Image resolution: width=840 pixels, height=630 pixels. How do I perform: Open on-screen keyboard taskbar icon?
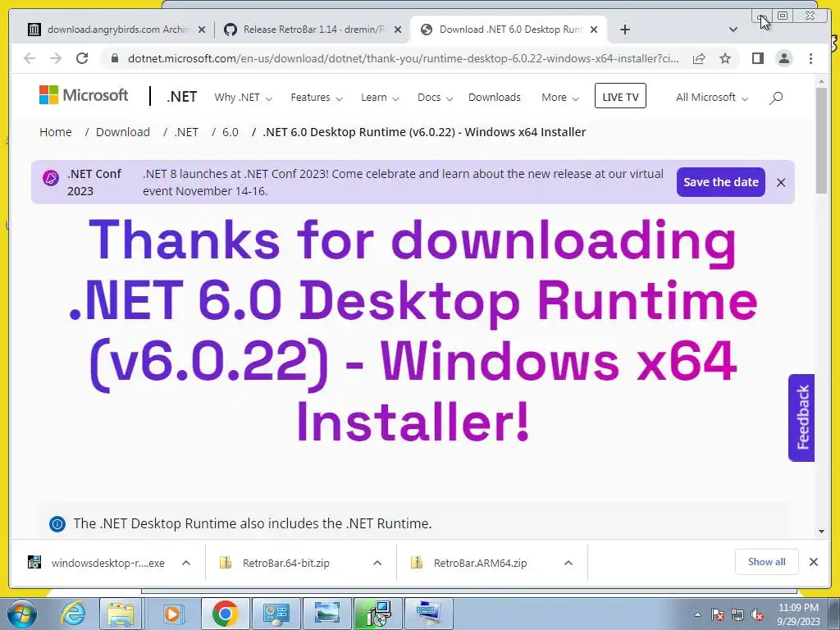pyautogui.click(x=428, y=614)
